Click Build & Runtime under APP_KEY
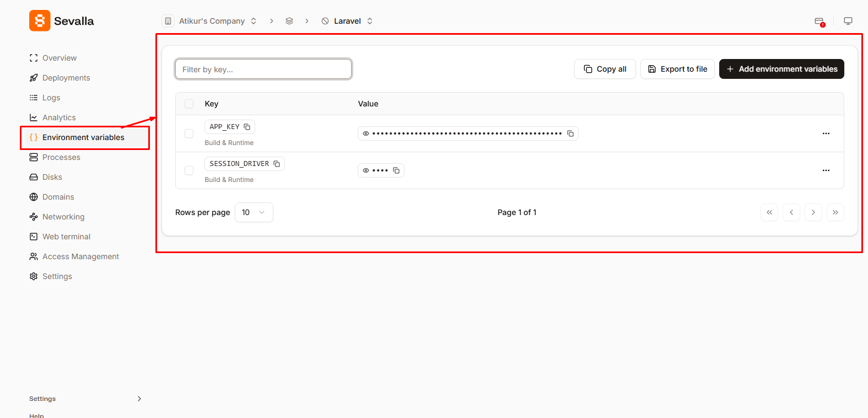The width and height of the screenshot is (868, 418). [x=229, y=143]
